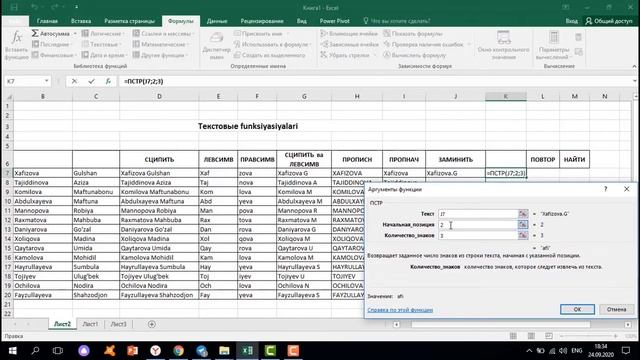The height and width of the screenshot is (360, 640).
Task: Click Trace Dependents (Зависимые ячейки)
Action: pos(350,44)
